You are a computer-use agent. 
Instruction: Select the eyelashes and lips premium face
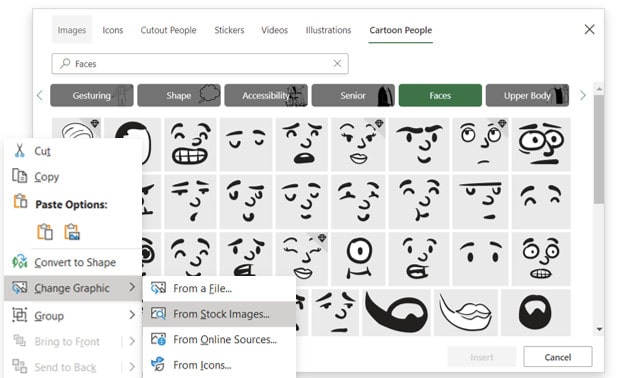(x=358, y=144)
